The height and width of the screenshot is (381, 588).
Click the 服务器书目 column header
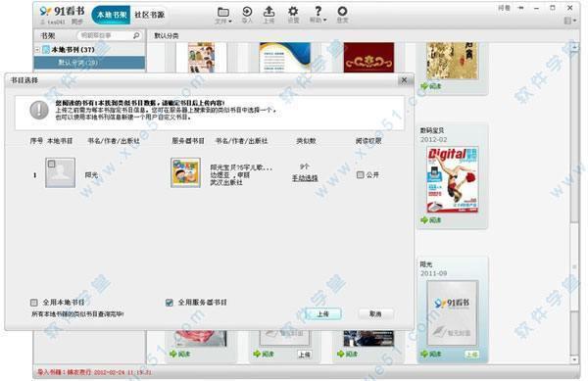click(188, 141)
